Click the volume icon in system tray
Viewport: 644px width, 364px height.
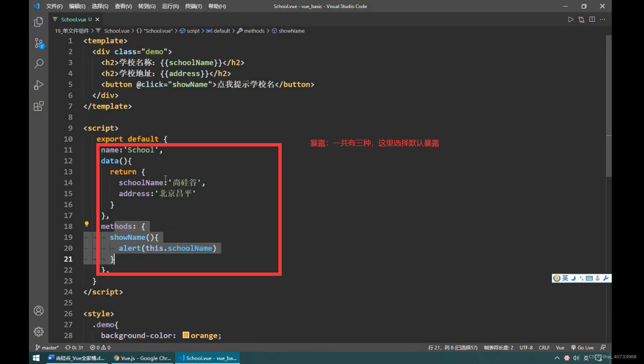[576, 358]
